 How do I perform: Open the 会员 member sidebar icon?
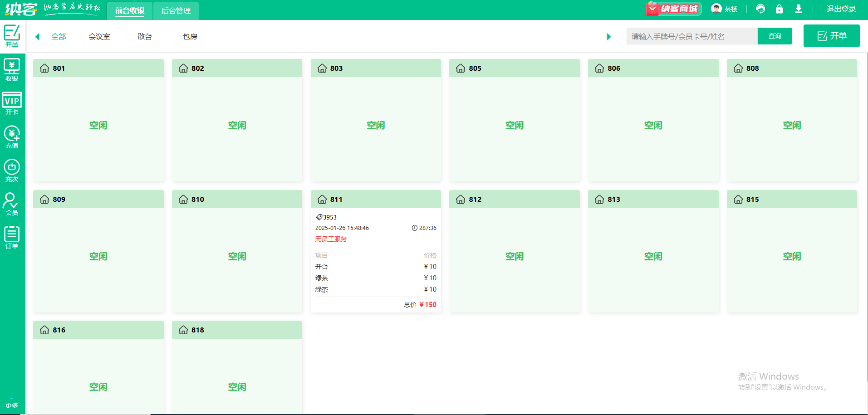[12, 204]
